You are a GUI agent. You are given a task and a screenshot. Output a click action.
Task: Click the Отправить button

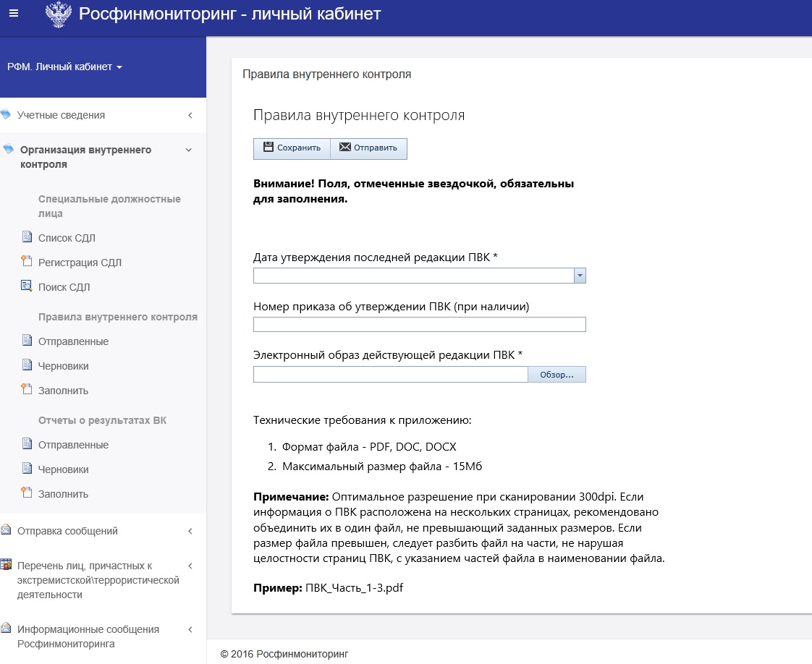[x=368, y=148]
